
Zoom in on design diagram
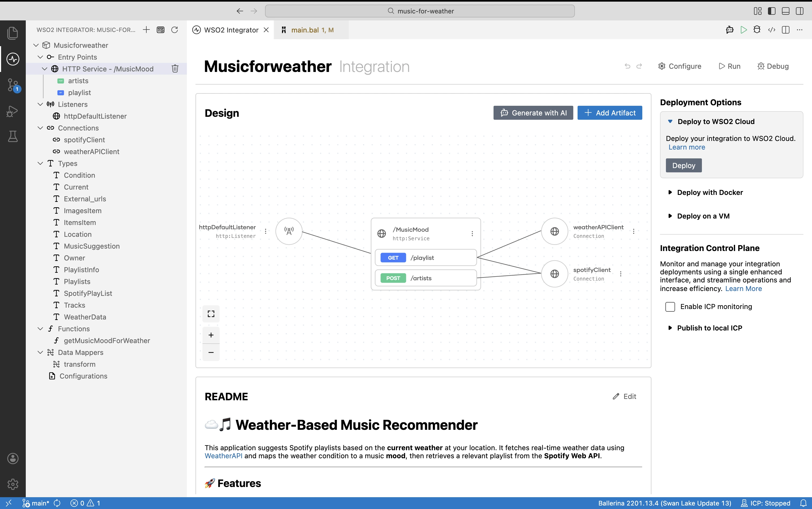pyautogui.click(x=211, y=335)
